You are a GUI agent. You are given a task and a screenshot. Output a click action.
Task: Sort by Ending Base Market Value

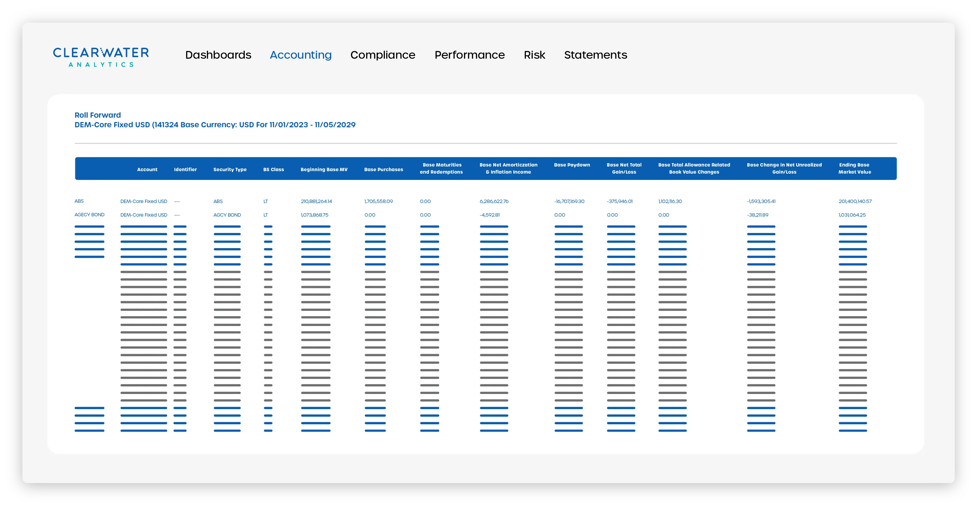pos(854,168)
